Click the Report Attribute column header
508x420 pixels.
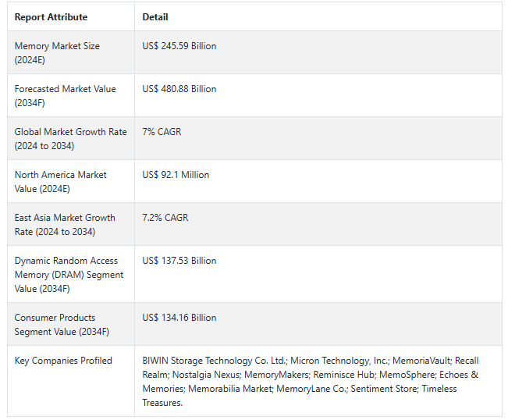[51, 17]
